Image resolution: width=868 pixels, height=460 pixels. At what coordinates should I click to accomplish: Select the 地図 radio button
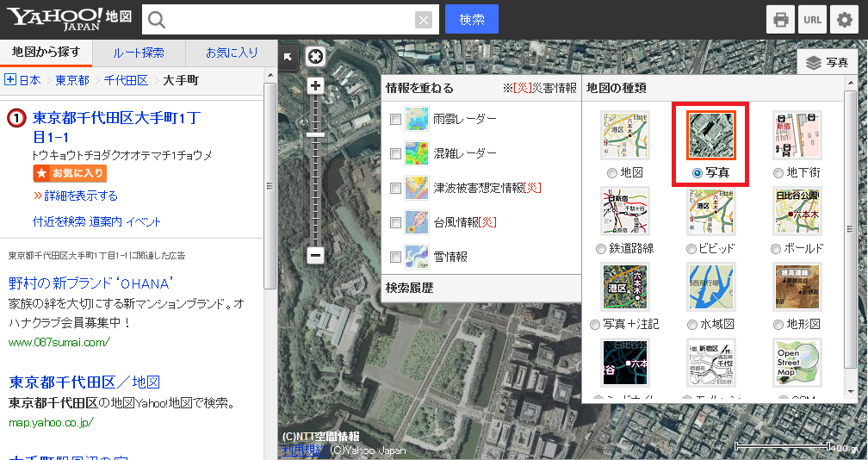pos(611,173)
